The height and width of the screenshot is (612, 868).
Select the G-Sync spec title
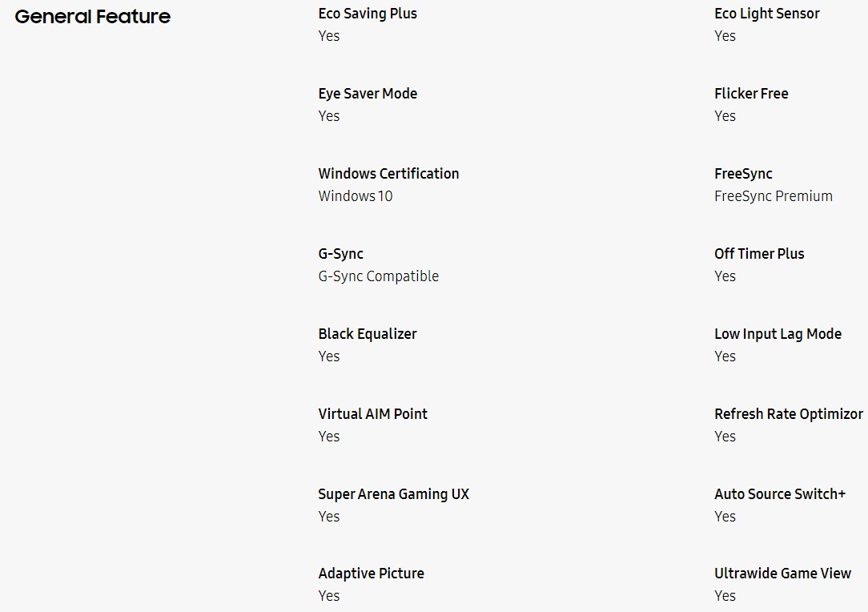340,254
